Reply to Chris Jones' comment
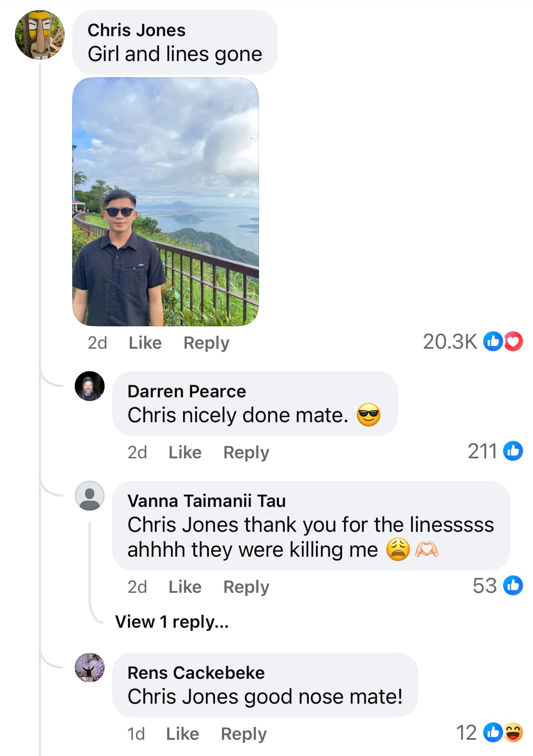Viewport: 533px width, 756px height. [206, 343]
